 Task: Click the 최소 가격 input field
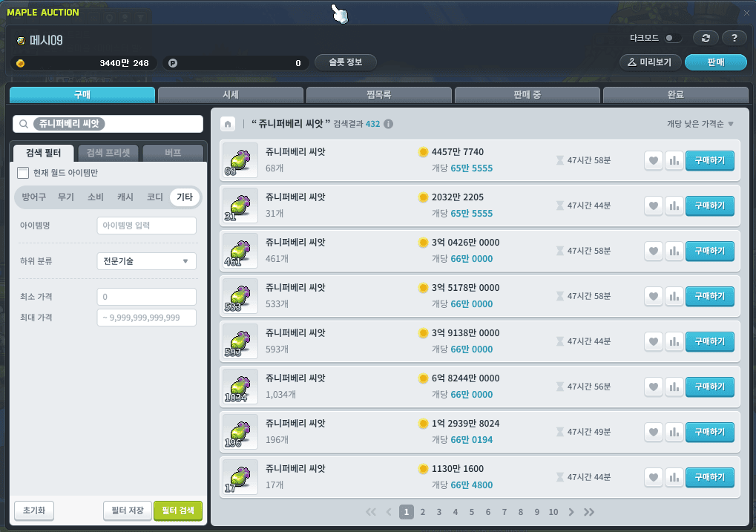[147, 297]
